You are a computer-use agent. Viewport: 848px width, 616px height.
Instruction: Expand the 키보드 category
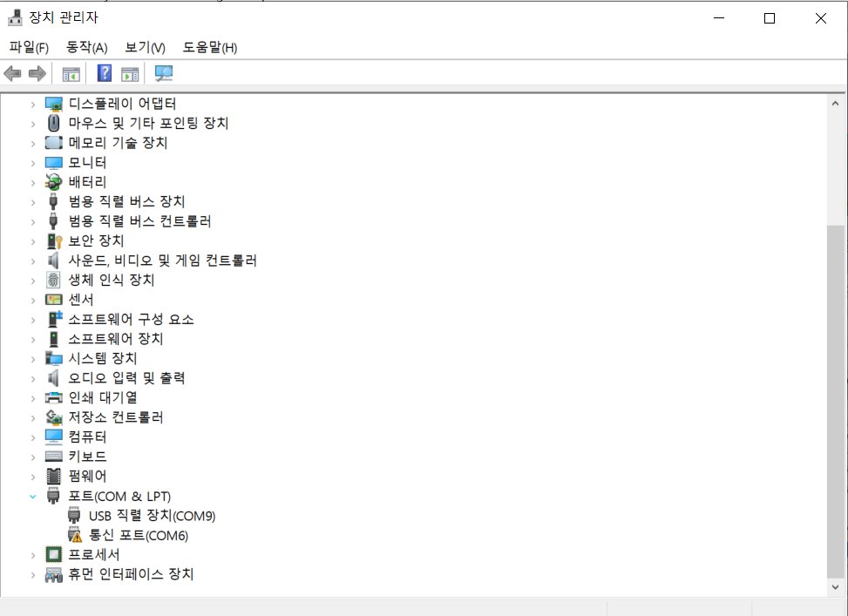33,457
